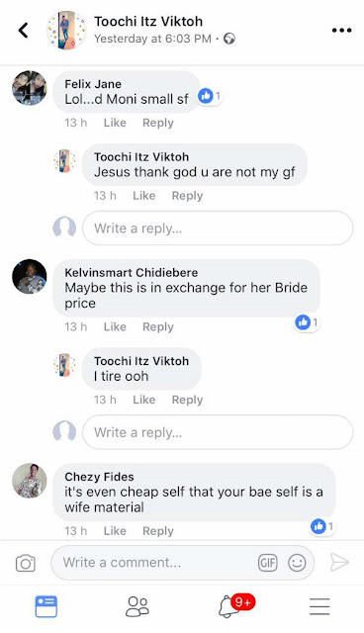Screen dimensions: 364x633
Task: View like reaction on Felix Jane's comment
Action: pyautogui.click(x=210, y=96)
